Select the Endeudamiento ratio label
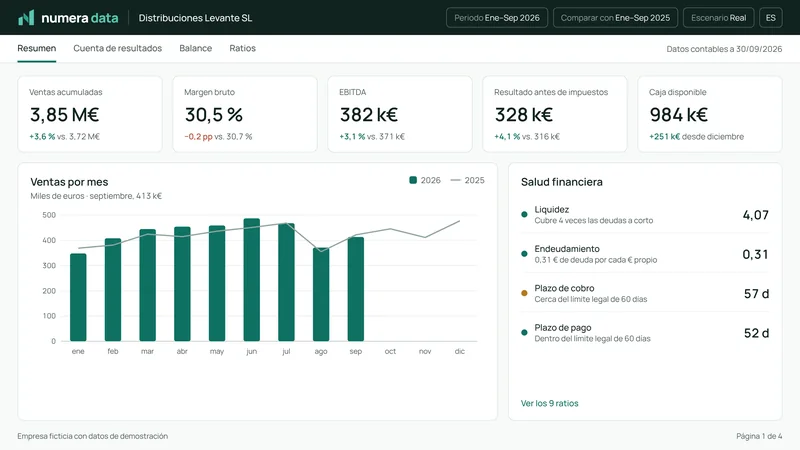 coord(567,248)
